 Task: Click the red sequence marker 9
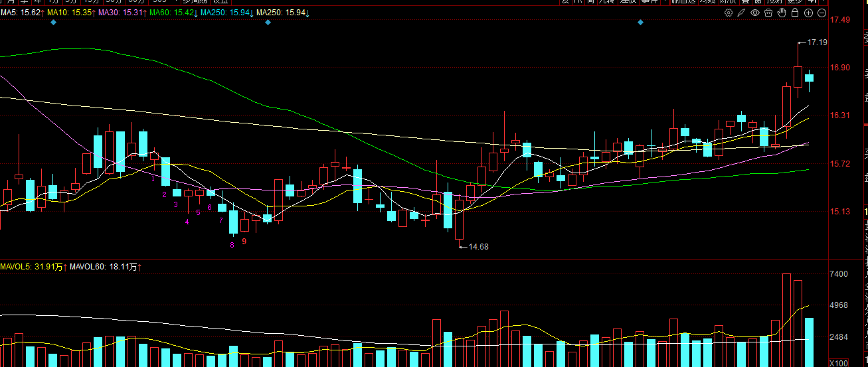coord(244,242)
